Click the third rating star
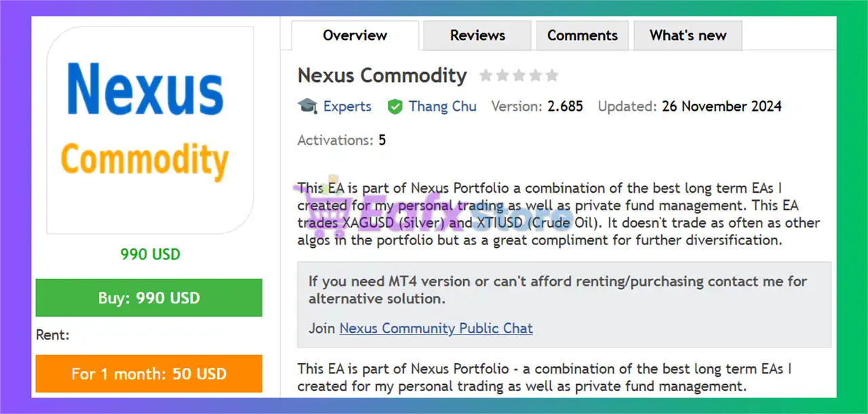 click(519, 75)
